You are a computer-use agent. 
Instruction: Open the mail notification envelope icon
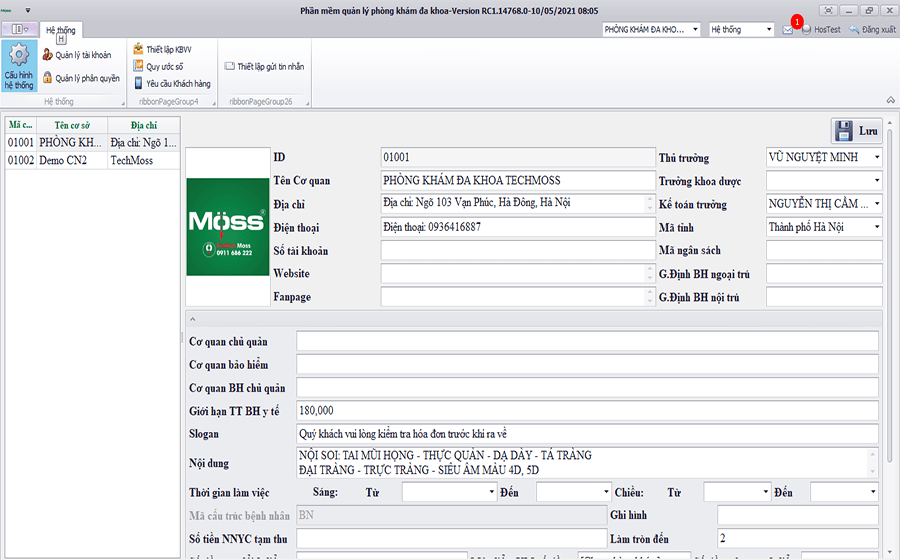[788, 30]
